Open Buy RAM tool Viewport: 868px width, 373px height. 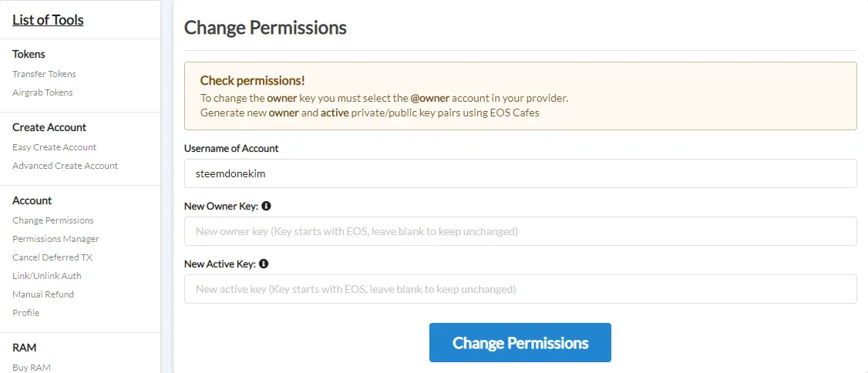pyautogui.click(x=32, y=368)
